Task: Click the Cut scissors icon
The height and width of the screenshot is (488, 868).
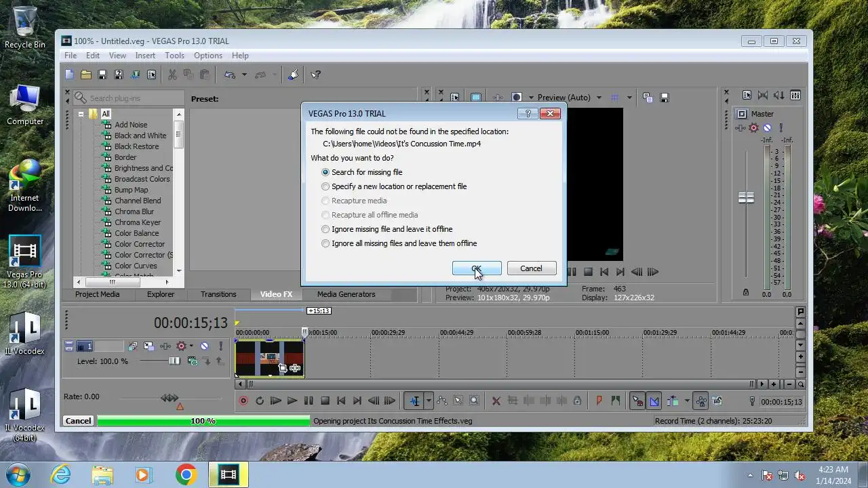Action: tap(172, 75)
